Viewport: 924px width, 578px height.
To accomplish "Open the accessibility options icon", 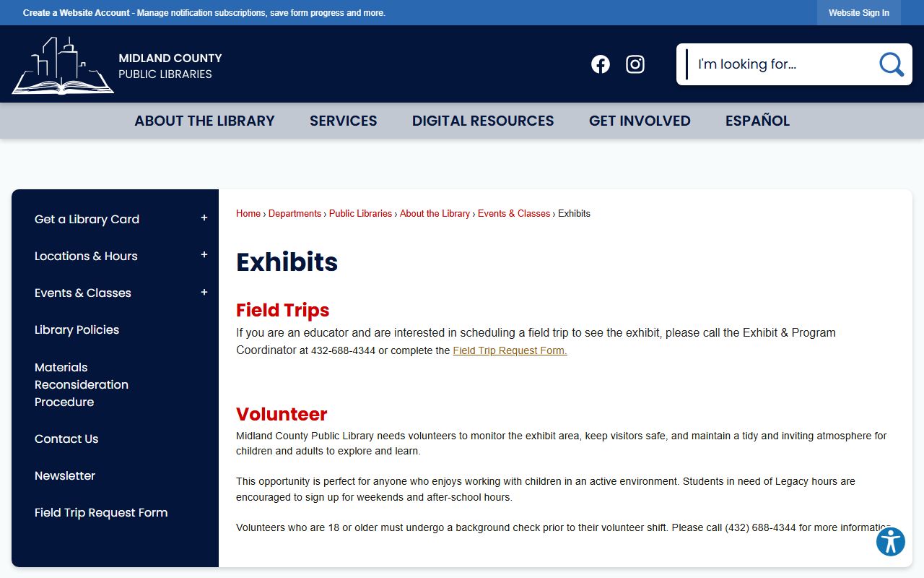I will point(891,542).
